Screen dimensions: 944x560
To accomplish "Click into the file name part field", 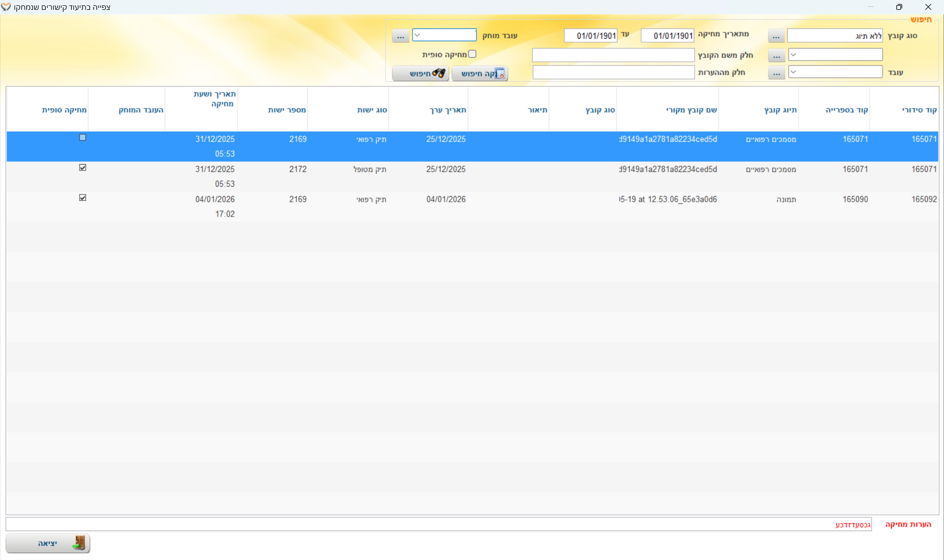I will [x=613, y=55].
